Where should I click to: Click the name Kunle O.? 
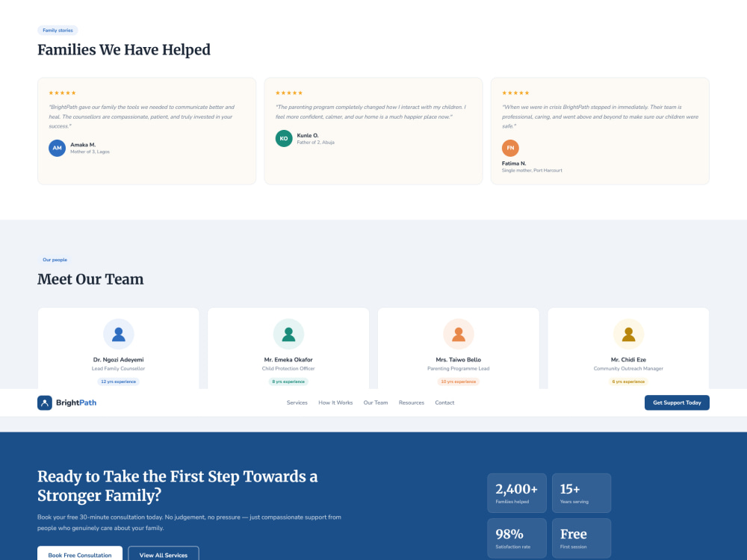click(x=308, y=136)
